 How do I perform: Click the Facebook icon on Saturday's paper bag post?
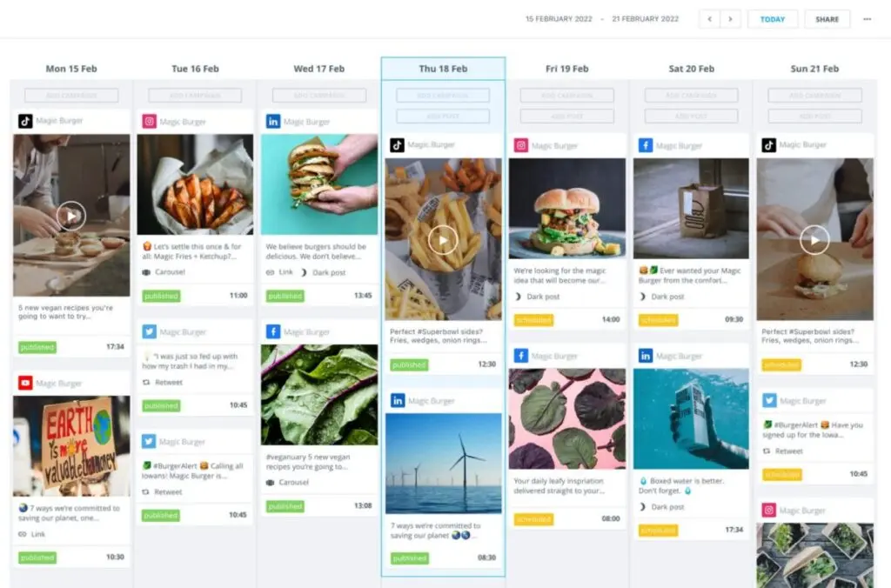[x=646, y=145]
